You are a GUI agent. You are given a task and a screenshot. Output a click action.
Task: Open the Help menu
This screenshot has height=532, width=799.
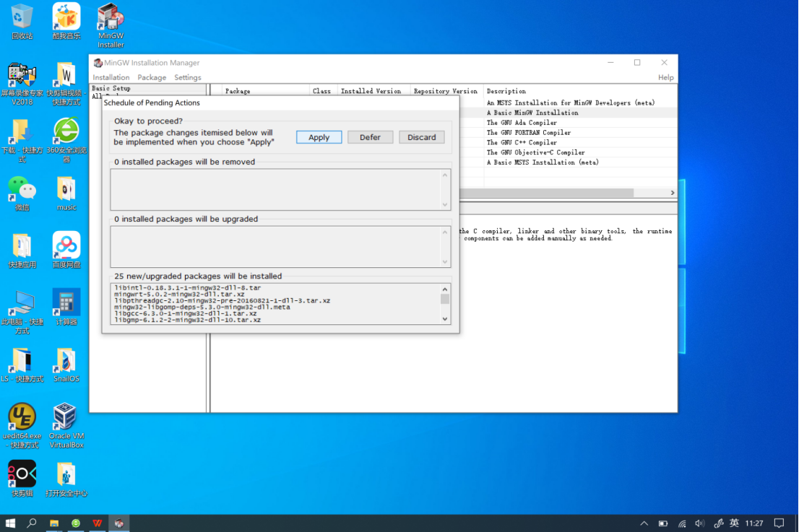(665, 77)
